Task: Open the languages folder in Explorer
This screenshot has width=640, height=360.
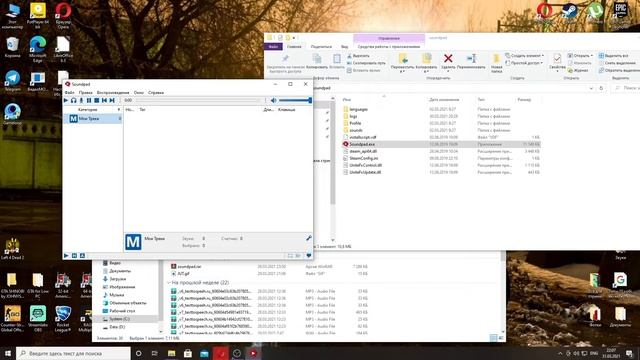Action: click(359, 109)
